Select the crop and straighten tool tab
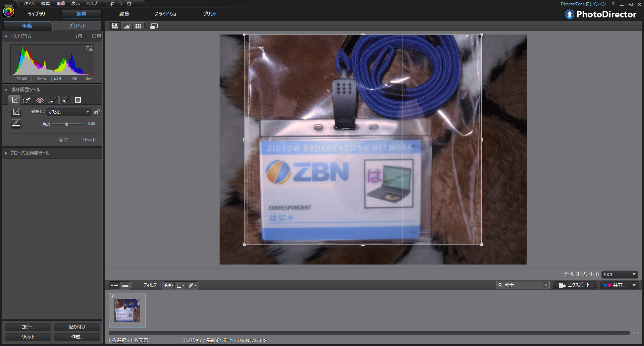This screenshot has height=346, width=644. (x=14, y=100)
